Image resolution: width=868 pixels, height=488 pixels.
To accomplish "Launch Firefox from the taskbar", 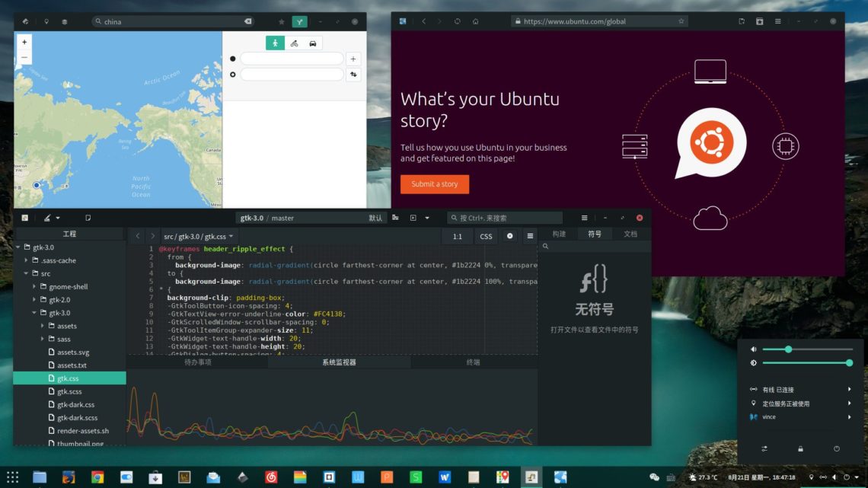I will pos(69,478).
